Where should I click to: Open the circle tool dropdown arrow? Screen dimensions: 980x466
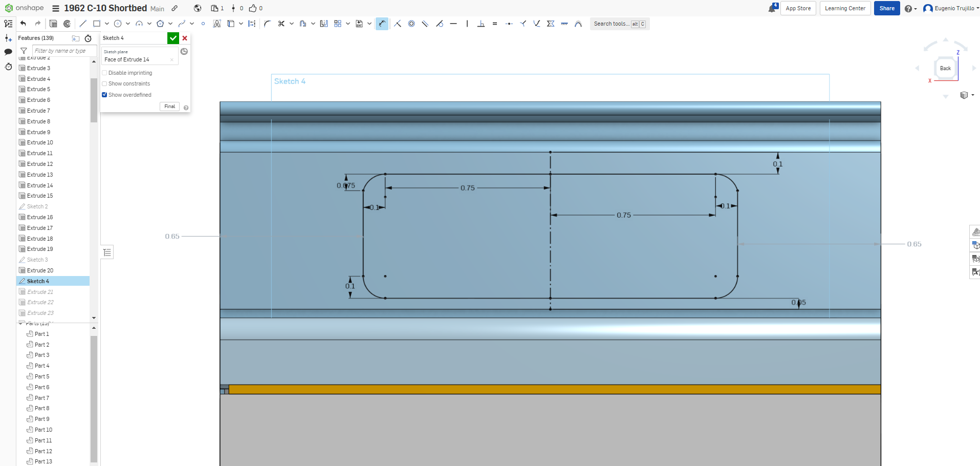128,24
